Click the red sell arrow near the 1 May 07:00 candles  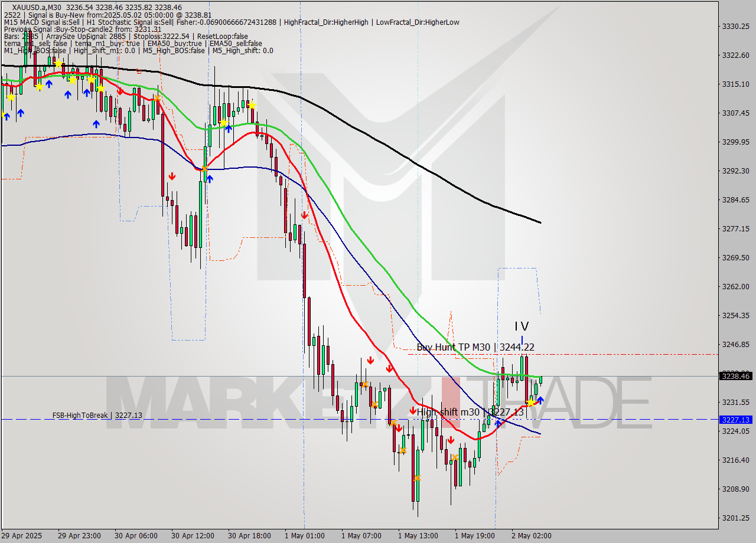(x=371, y=360)
